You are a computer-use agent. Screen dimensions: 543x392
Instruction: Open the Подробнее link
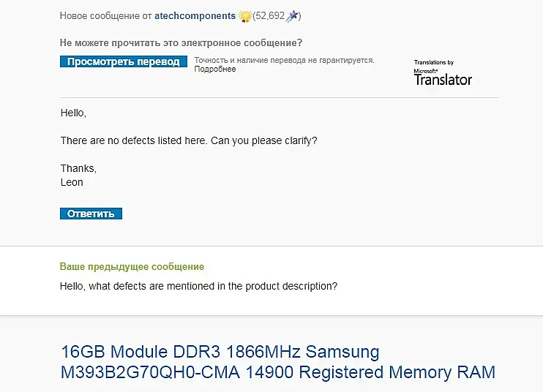tap(215, 69)
